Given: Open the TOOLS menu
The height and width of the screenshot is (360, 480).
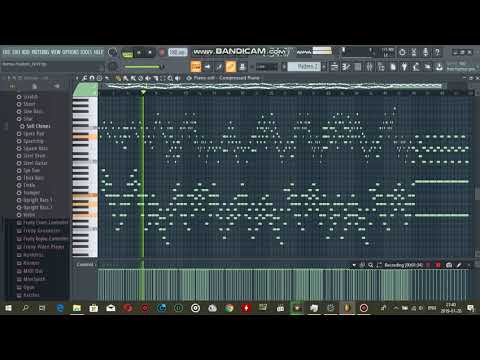Looking at the screenshot, I should coord(86,52).
